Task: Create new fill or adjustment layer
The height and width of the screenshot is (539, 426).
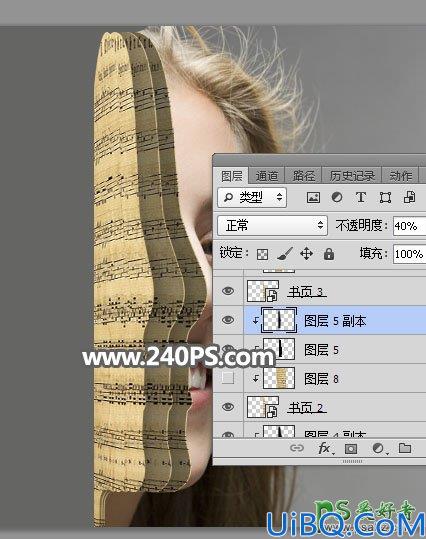Action: (x=379, y=448)
